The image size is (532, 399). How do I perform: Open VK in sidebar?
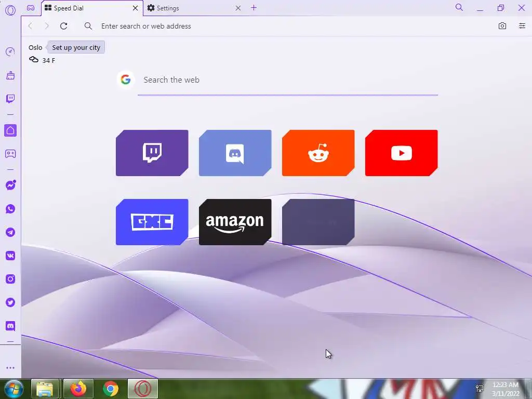[x=10, y=256]
